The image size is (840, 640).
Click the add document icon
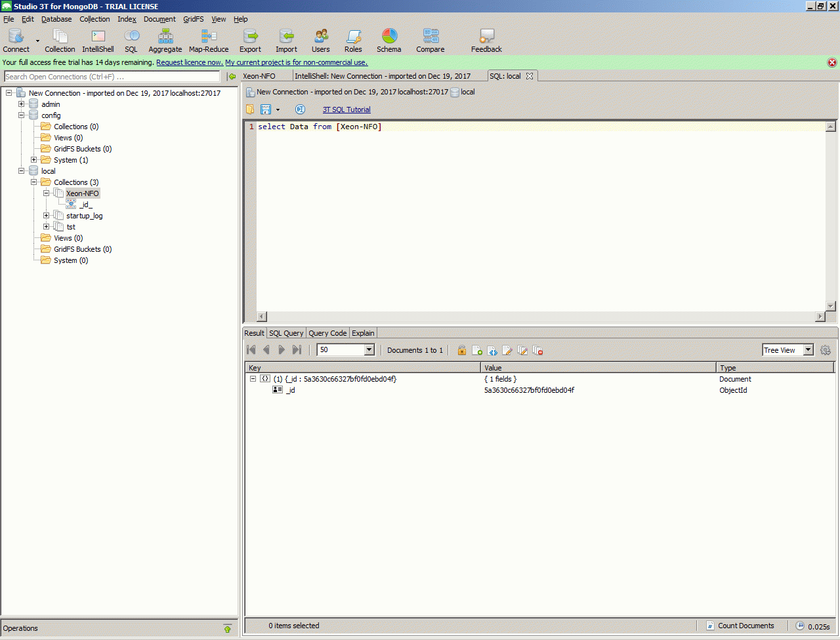(x=477, y=350)
